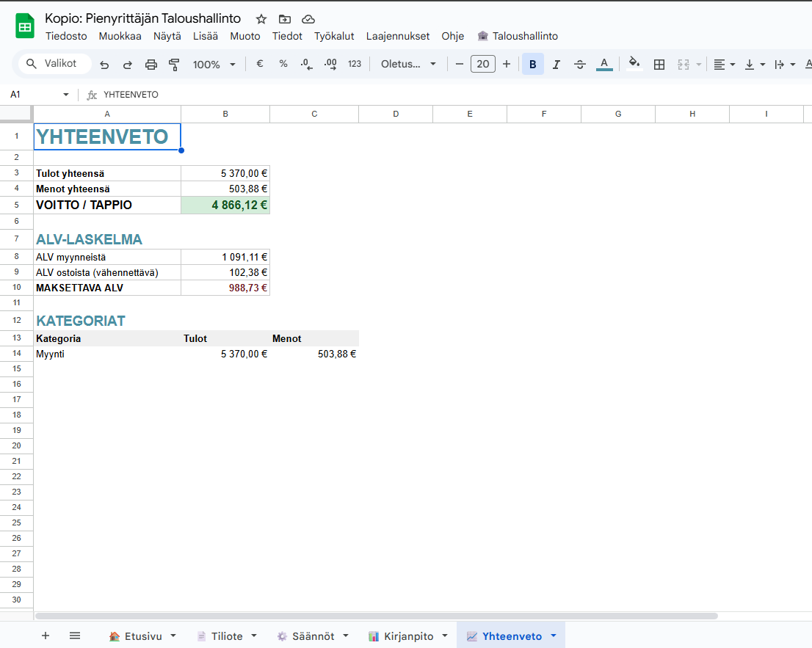Screen dimensions: 812x648
Task: Open the all sheets list icon
Action: [x=75, y=636]
